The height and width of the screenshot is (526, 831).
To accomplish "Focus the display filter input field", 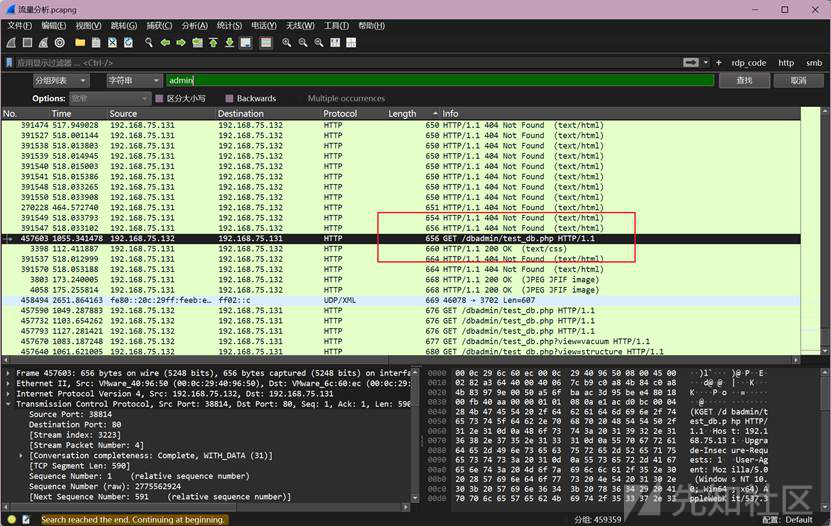I will tap(347, 63).
